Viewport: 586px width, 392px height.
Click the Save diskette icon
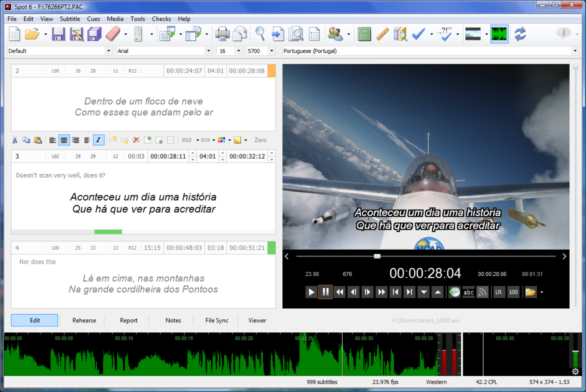[58, 33]
